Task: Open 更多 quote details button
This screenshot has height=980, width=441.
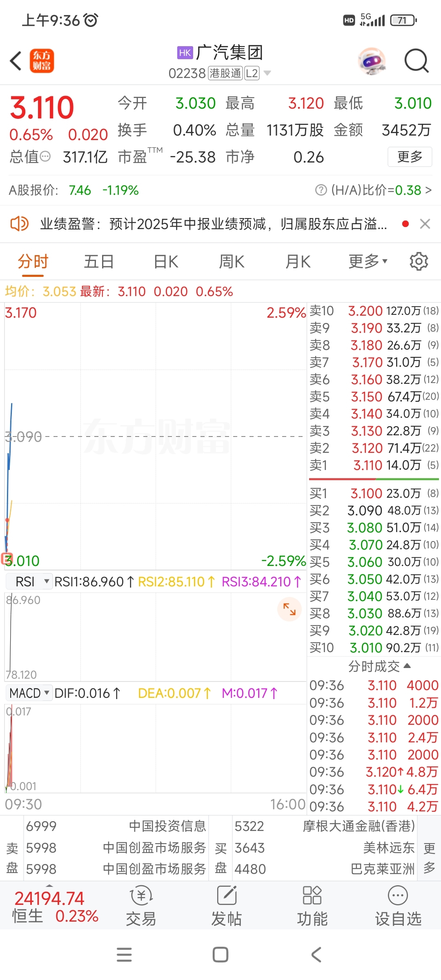Action: [410, 157]
